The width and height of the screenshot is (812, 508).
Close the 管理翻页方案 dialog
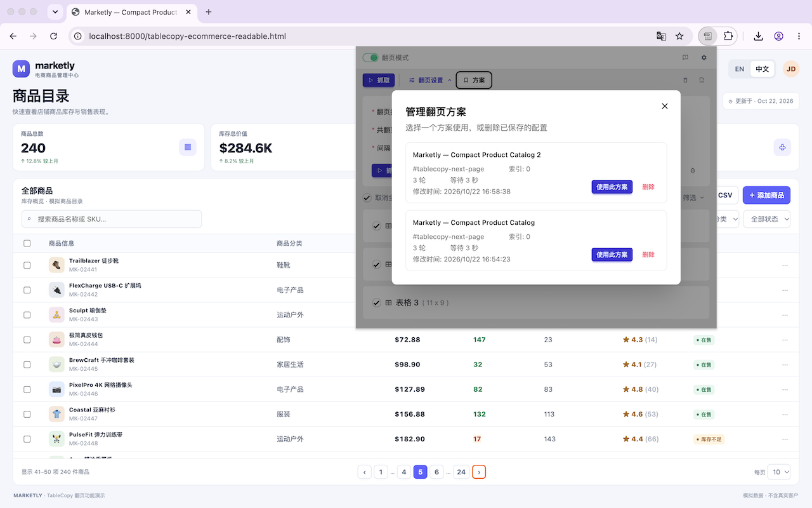(x=665, y=106)
